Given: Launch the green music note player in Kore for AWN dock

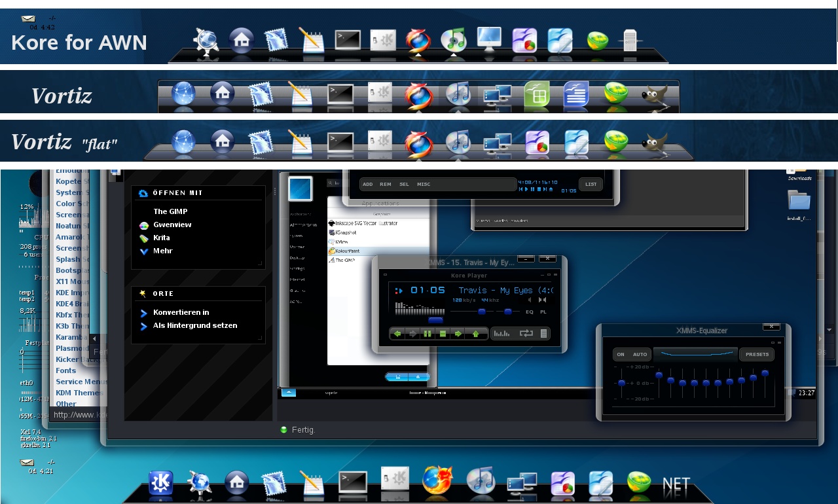Looking at the screenshot, I should (x=453, y=41).
